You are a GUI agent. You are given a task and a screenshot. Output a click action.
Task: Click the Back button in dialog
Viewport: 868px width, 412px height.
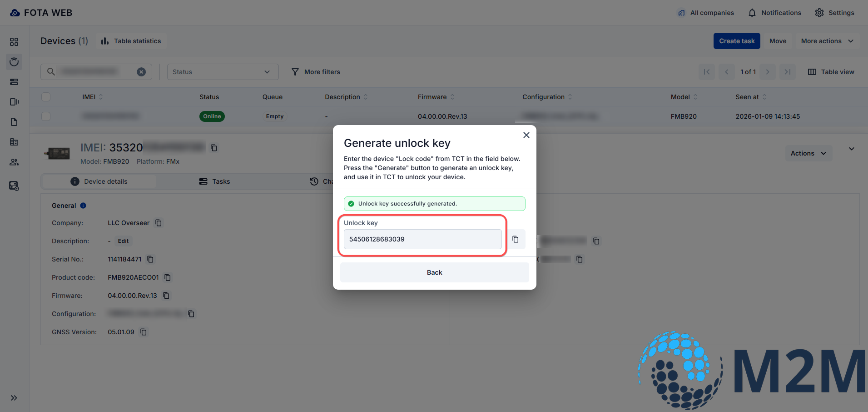pyautogui.click(x=434, y=272)
